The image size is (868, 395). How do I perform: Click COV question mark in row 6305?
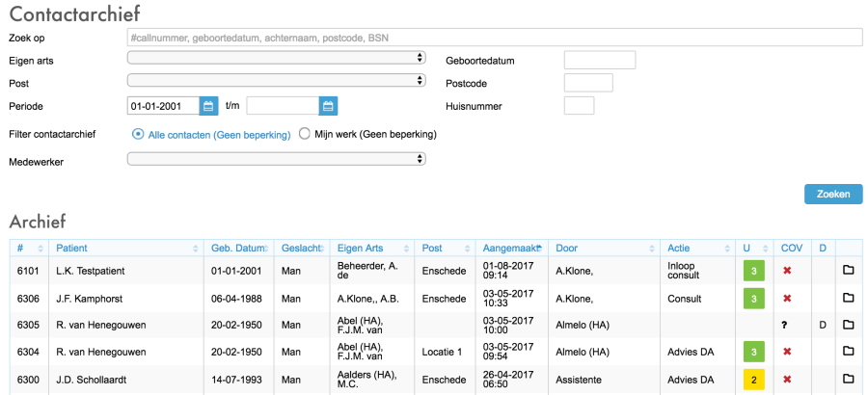(x=784, y=326)
